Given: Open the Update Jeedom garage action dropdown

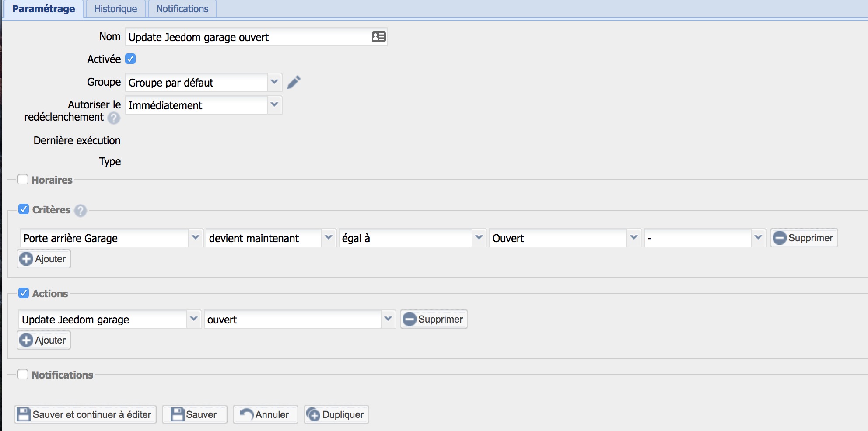Looking at the screenshot, I should [194, 319].
